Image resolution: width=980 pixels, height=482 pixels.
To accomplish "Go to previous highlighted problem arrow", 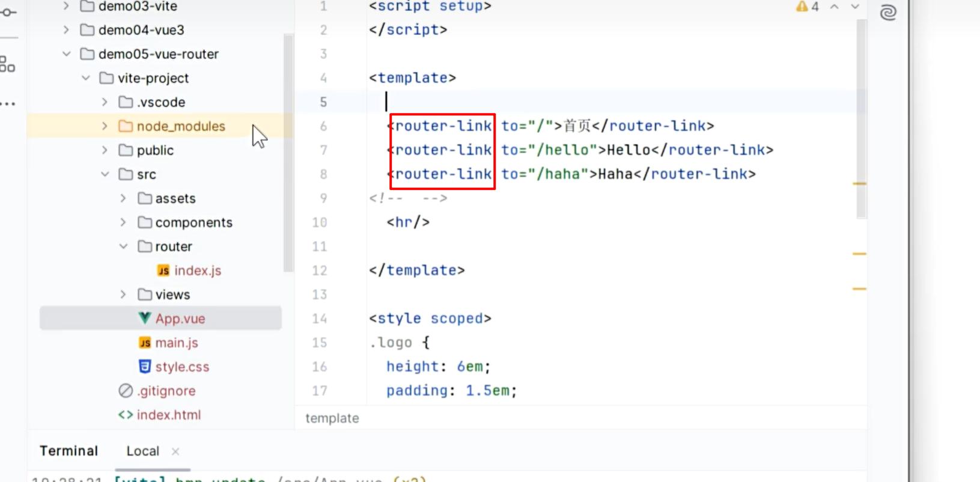I will [x=835, y=7].
